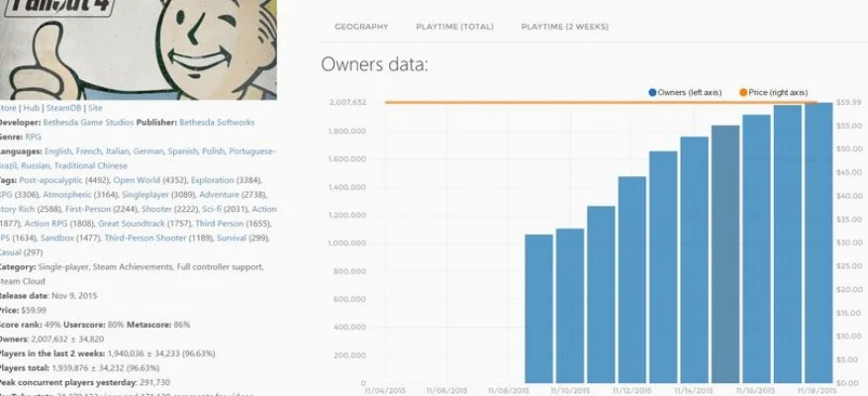Viewport: 868px width, 396px height.
Task: Open the Third-Person Shooter tag
Action: point(145,238)
